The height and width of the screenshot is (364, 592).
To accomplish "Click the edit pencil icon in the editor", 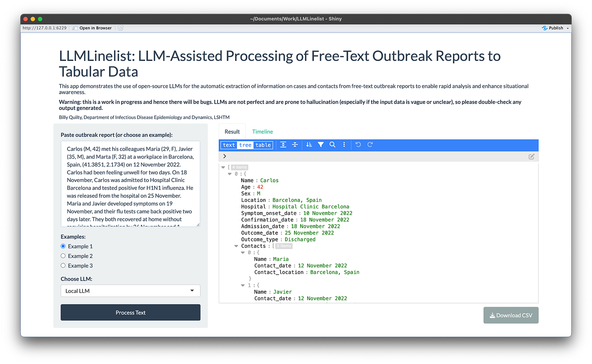I will [531, 156].
